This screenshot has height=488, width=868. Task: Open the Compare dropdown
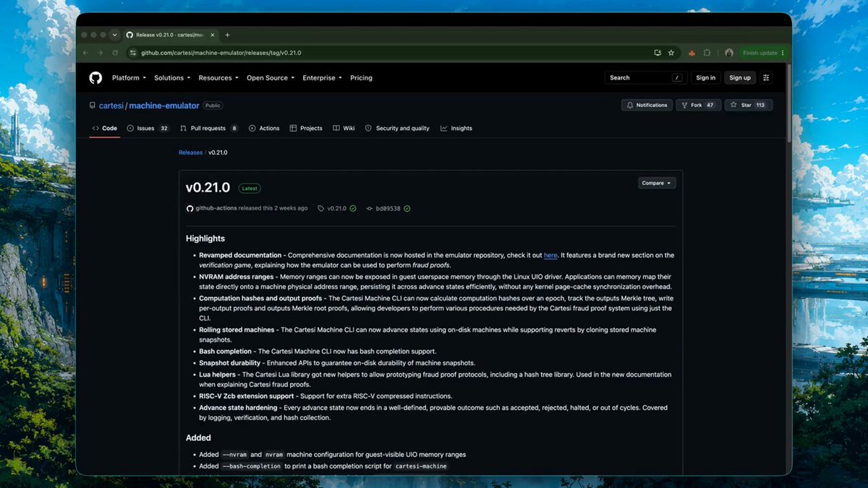coord(657,183)
